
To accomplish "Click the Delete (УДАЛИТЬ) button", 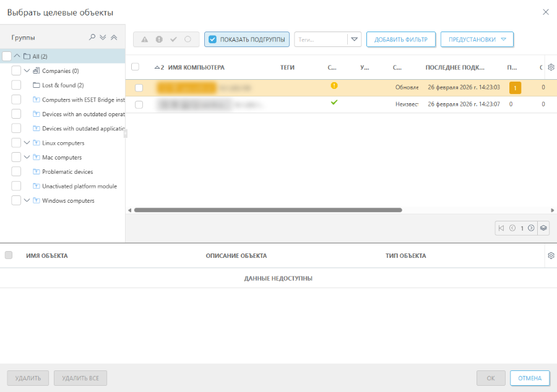I will pos(28,378).
